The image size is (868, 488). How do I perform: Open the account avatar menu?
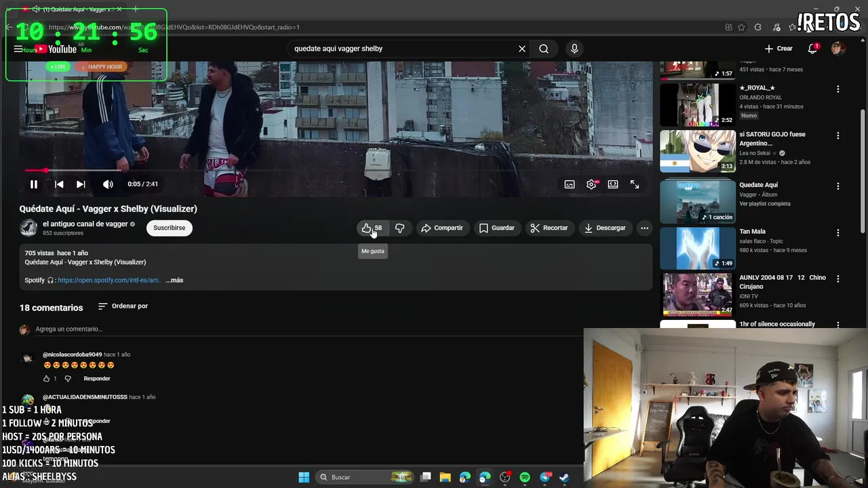click(x=838, y=49)
